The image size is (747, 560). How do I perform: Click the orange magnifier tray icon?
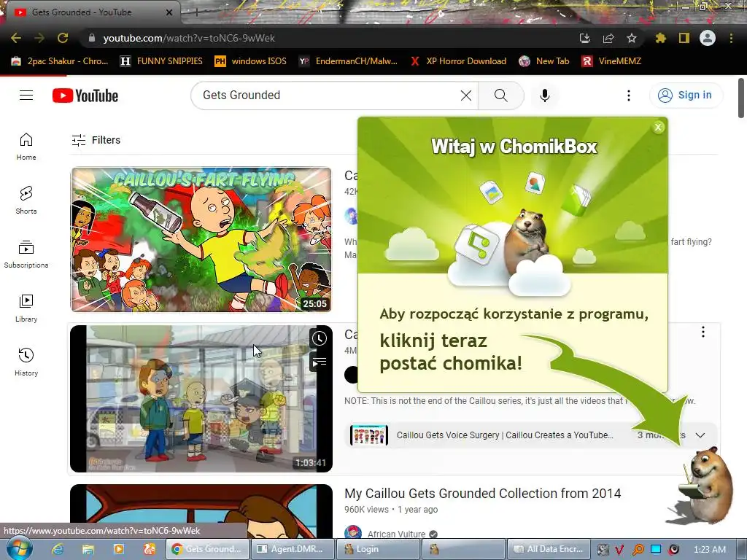[x=638, y=550]
